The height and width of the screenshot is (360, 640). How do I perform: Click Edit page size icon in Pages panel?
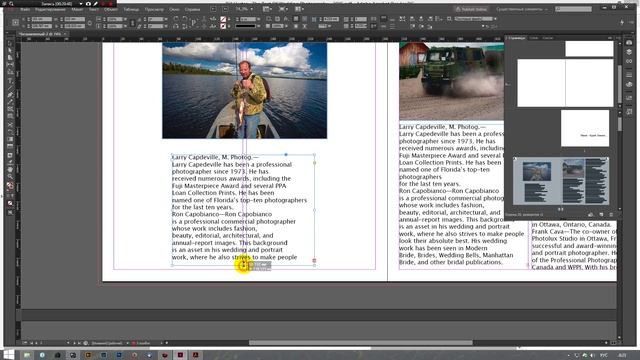click(x=591, y=215)
